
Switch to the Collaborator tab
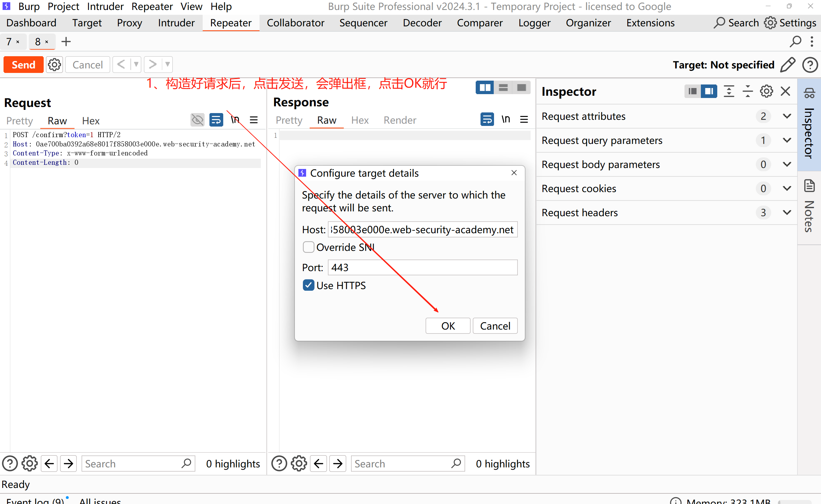295,23
